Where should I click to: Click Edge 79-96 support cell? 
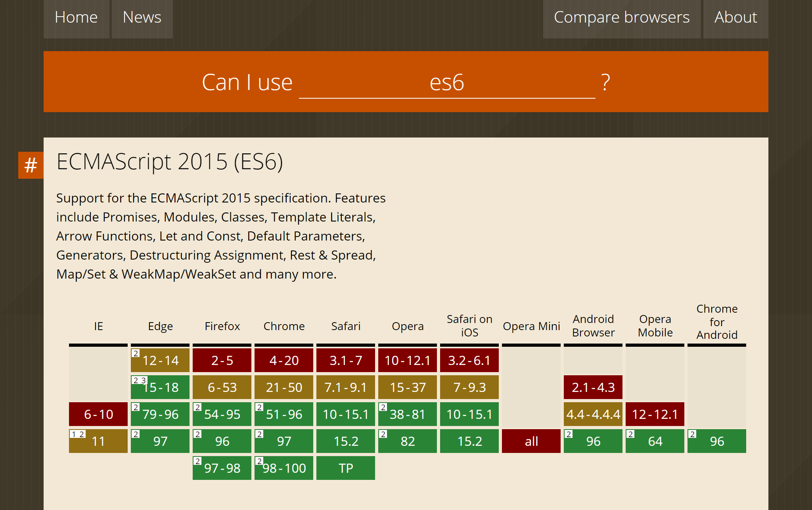160,414
